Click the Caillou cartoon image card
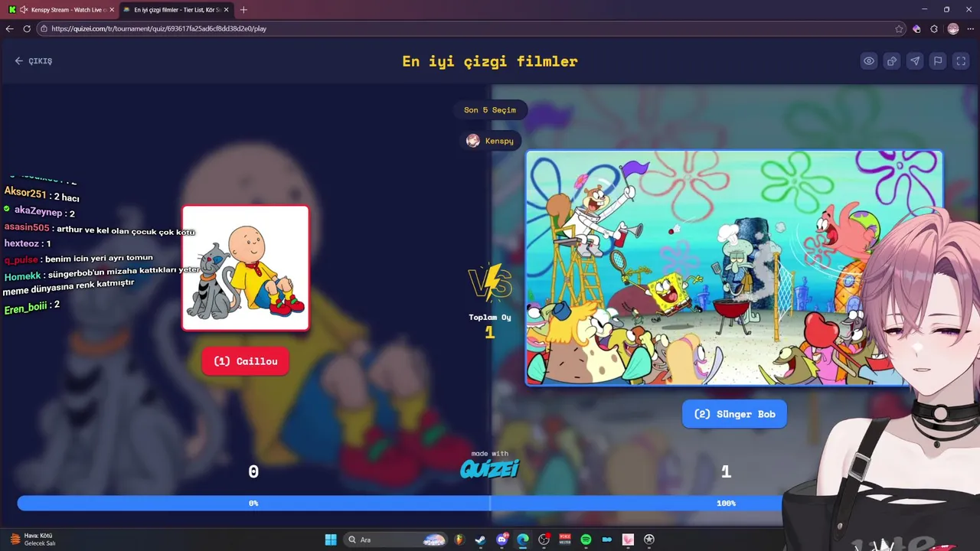980x551 pixels. coord(246,268)
